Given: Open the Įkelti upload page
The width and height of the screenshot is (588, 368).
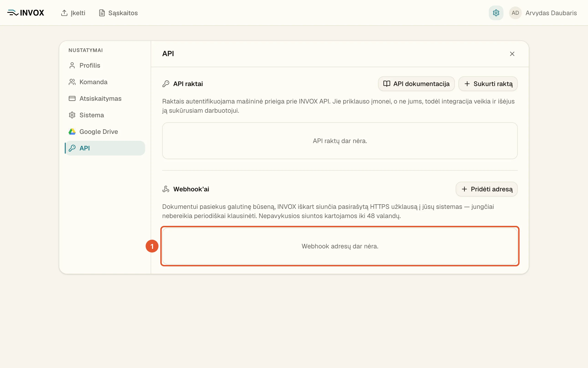Looking at the screenshot, I should tap(73, 13).
